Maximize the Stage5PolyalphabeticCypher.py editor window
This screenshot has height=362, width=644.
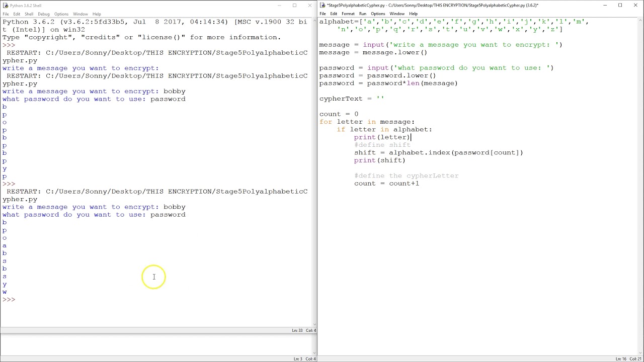tap(620, 6)
